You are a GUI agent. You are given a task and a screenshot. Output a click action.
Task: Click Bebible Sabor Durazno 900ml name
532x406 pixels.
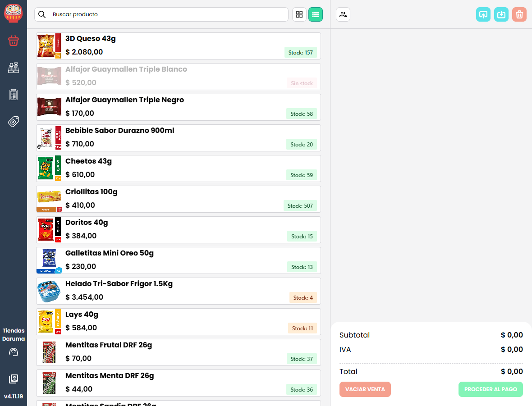tap(120, 131)
